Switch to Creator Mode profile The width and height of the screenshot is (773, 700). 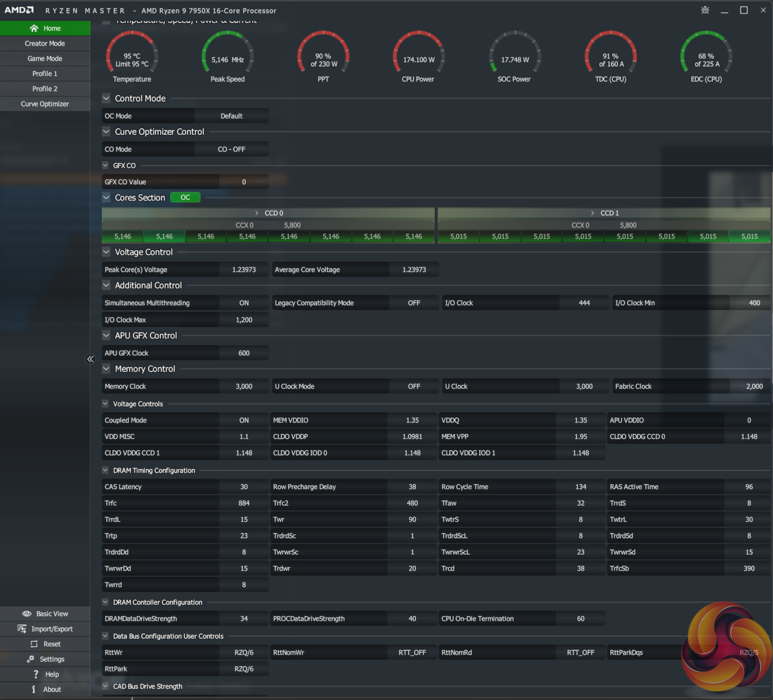point(45,43)
